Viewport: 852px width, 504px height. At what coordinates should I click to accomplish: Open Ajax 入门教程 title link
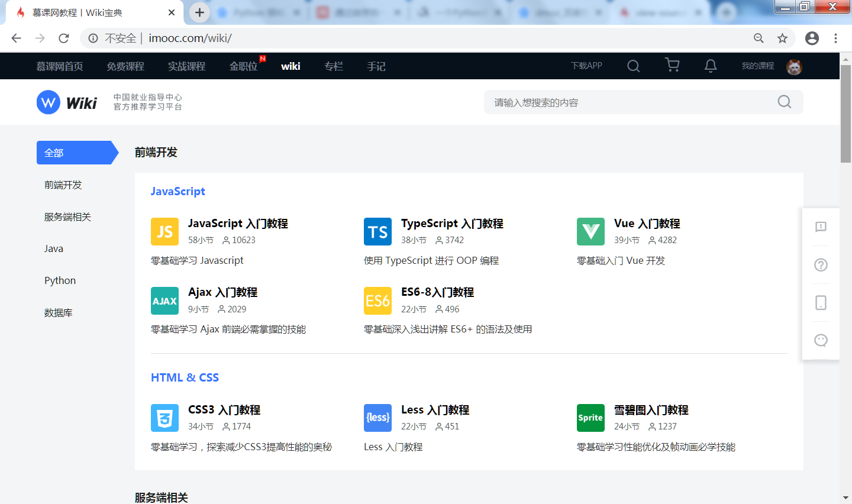pos(222,292)
